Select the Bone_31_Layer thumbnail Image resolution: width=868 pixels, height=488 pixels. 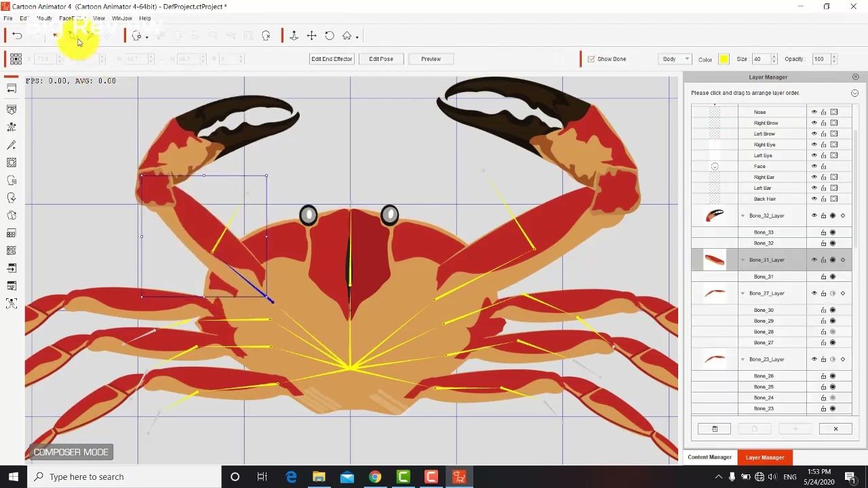click(x=714, y=260)
